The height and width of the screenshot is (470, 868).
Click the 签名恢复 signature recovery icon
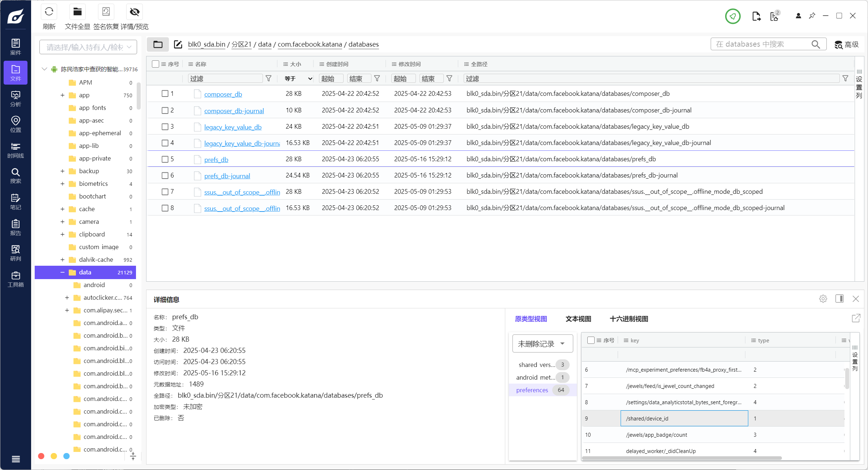[106, 12]
